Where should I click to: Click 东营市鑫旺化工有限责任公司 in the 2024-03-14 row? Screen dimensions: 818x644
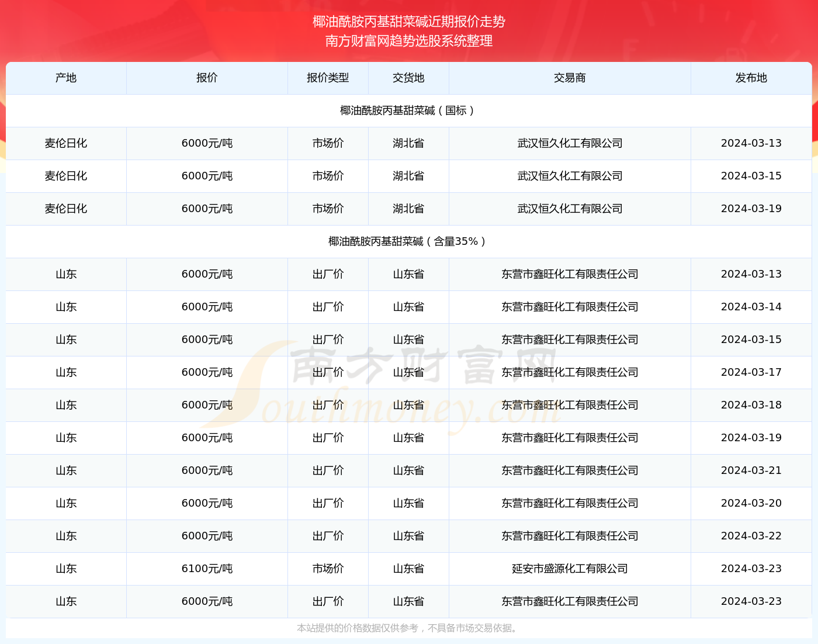(x=570, y=307)
